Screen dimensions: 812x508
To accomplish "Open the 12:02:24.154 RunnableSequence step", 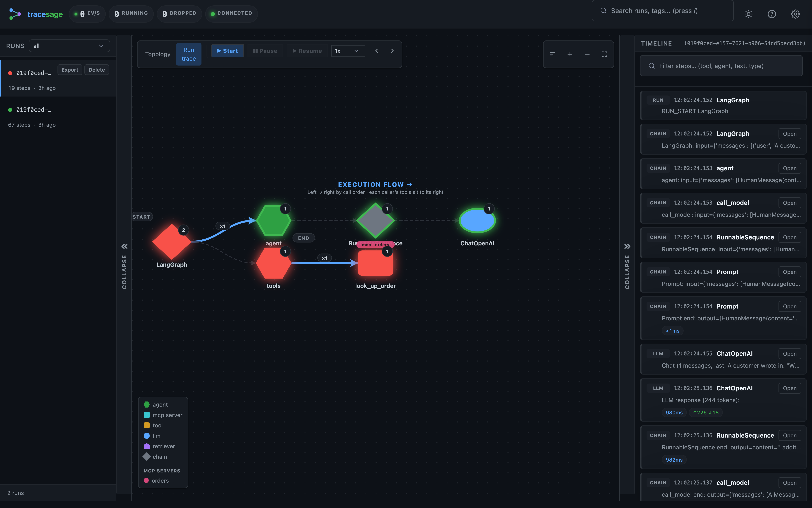I will (790, 237).
